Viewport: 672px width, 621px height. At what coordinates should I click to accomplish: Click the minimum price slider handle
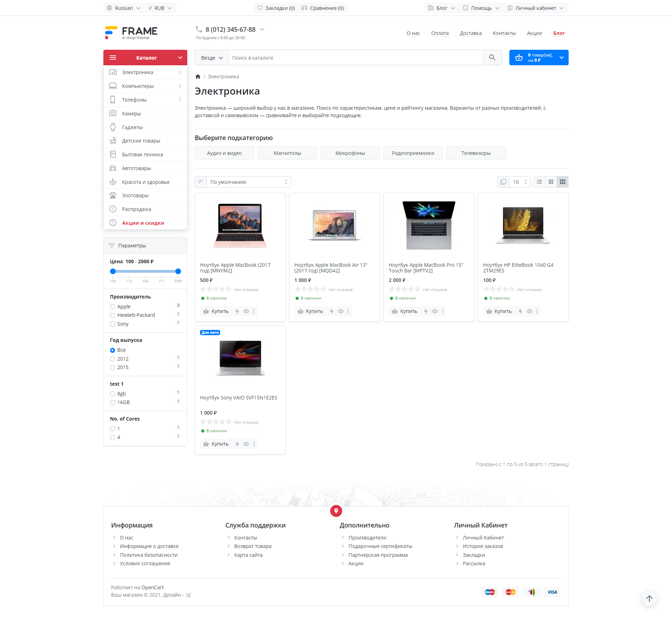pyautogui.click(x=113, y=271)
